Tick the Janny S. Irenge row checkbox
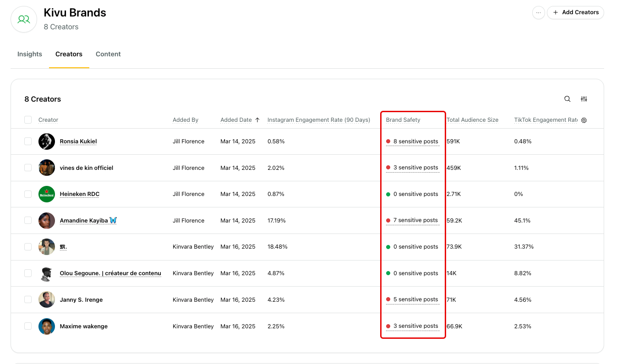Screen dimensions: 622x364 [x=28, y=299]
